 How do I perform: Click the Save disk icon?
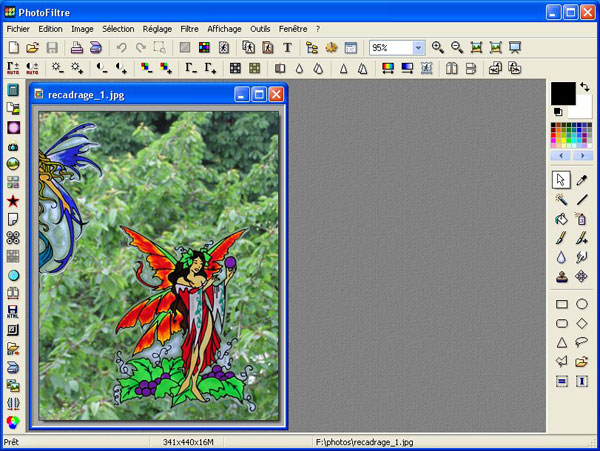click(x=52, y=47)
